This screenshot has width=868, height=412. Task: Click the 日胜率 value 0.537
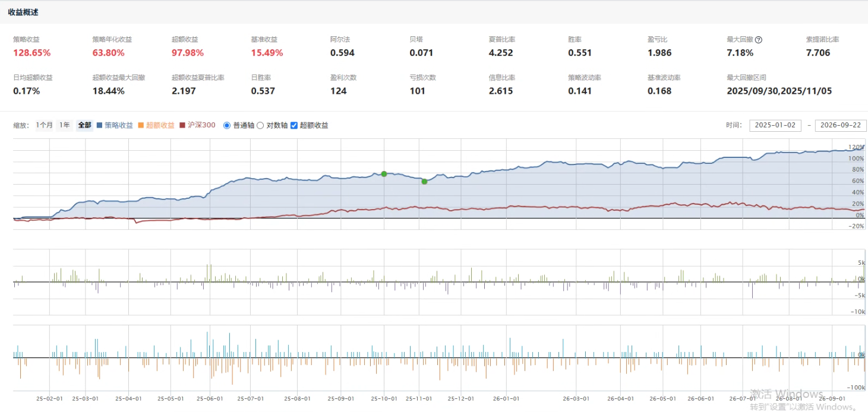pyautogui.click(x=263, y=91)
